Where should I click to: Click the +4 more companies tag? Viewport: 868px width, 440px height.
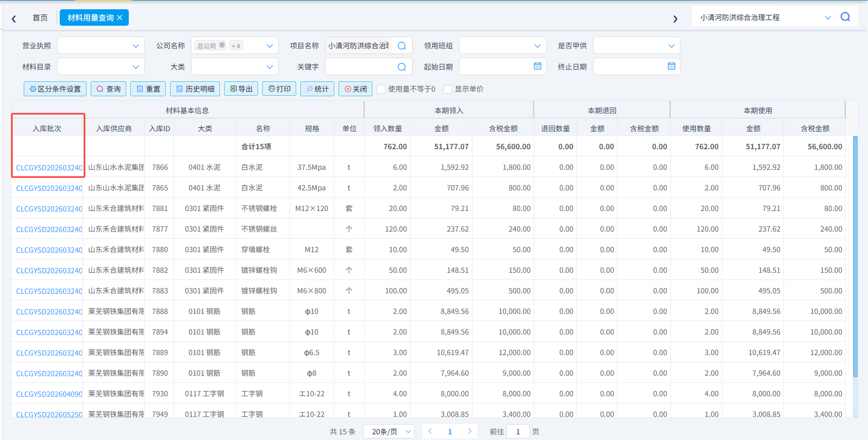click(236, 46)
